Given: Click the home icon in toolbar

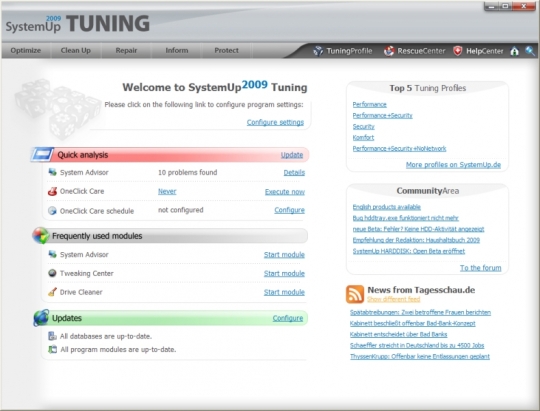Looking at the screenshot, I should click(515, 51).
